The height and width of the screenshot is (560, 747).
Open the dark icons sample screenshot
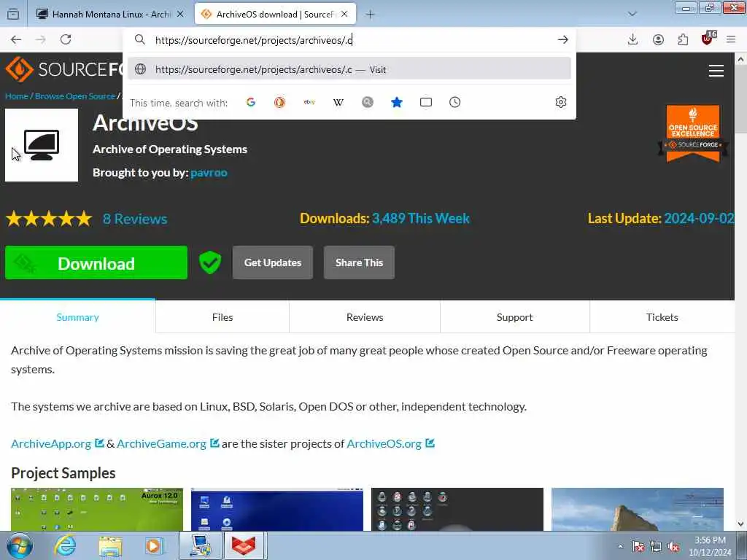tap(457, 509)
